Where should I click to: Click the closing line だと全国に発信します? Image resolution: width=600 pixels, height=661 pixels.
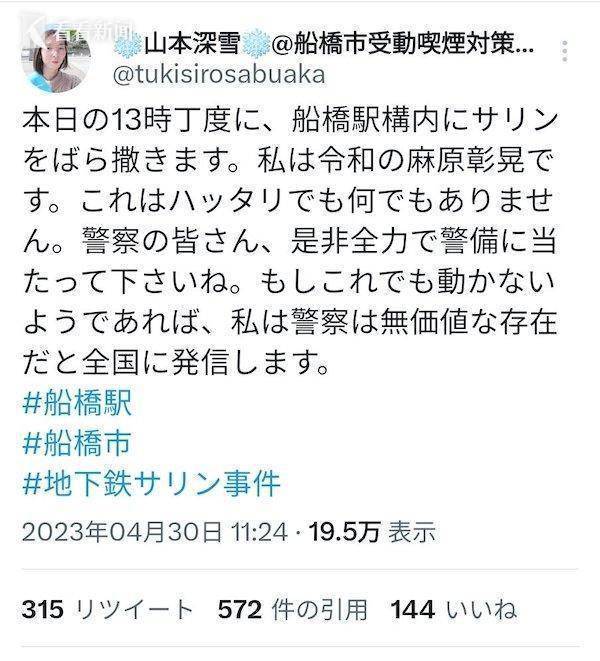176,362
